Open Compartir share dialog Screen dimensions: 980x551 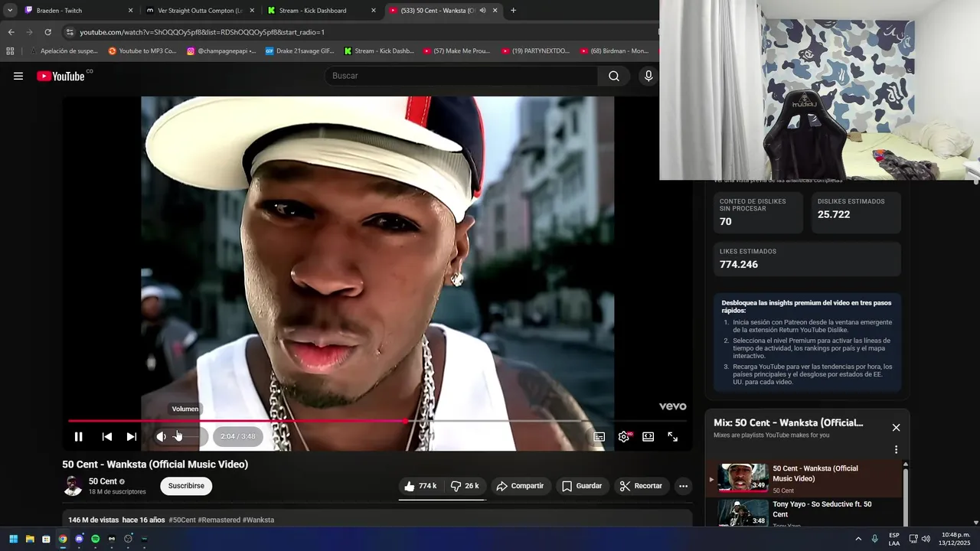520,486
